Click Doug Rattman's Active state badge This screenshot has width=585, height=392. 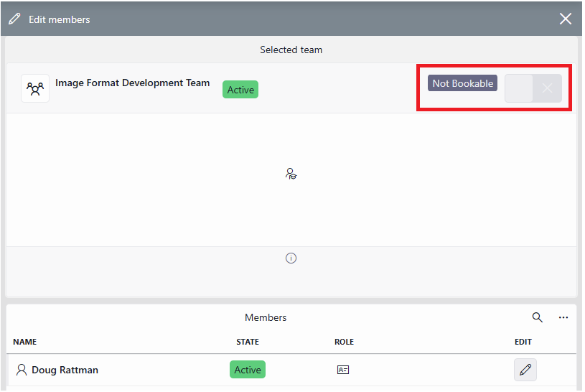coord(248,370)
